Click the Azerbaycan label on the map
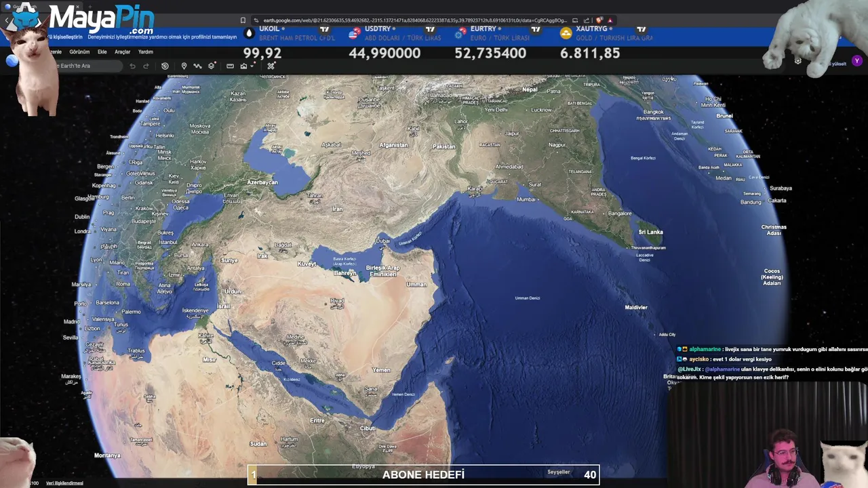 (262, 182)
